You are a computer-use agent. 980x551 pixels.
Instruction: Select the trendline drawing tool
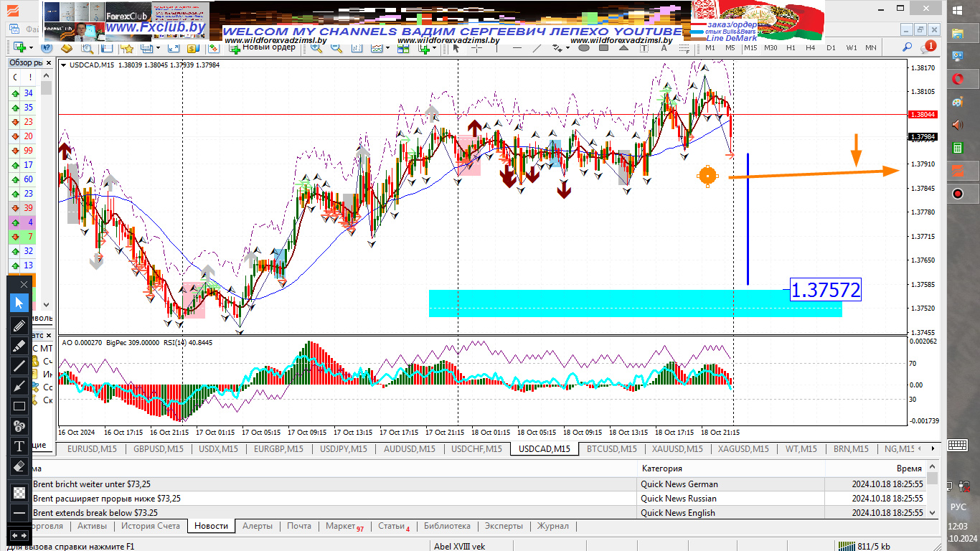pos(537,48)
